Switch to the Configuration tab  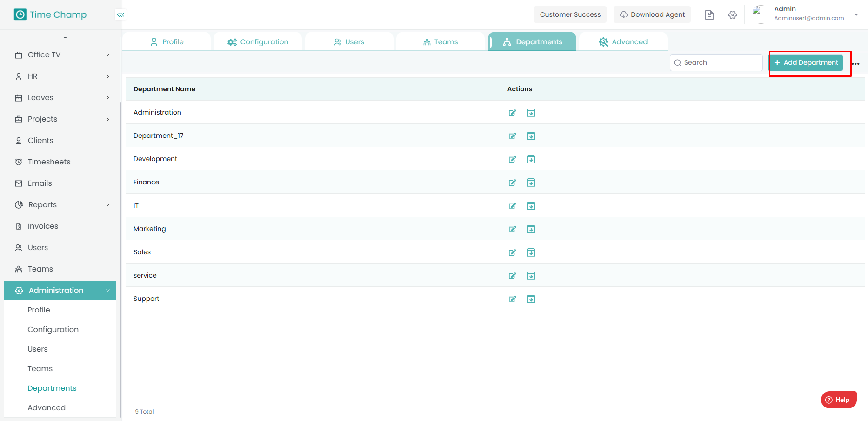point(258,42)
